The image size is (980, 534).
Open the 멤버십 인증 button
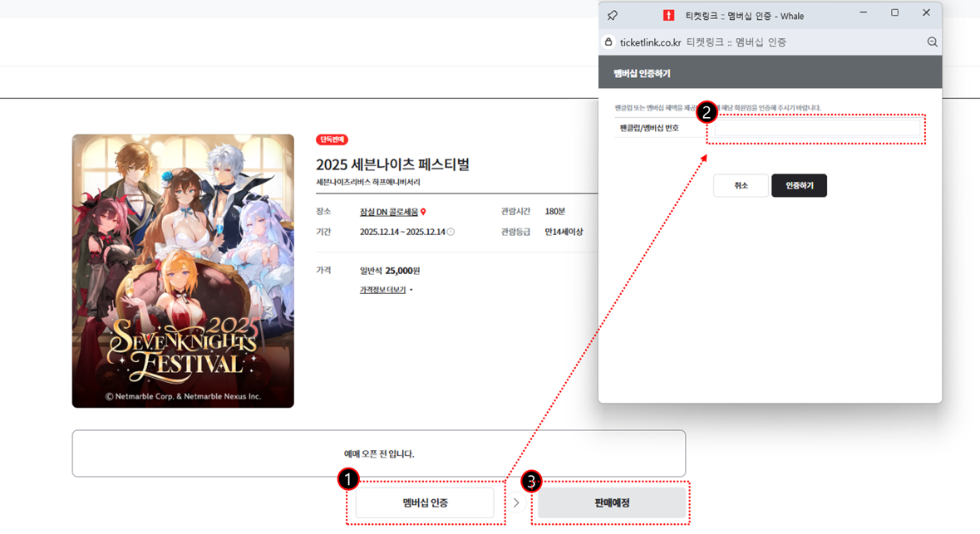click(x=425, y=502)
